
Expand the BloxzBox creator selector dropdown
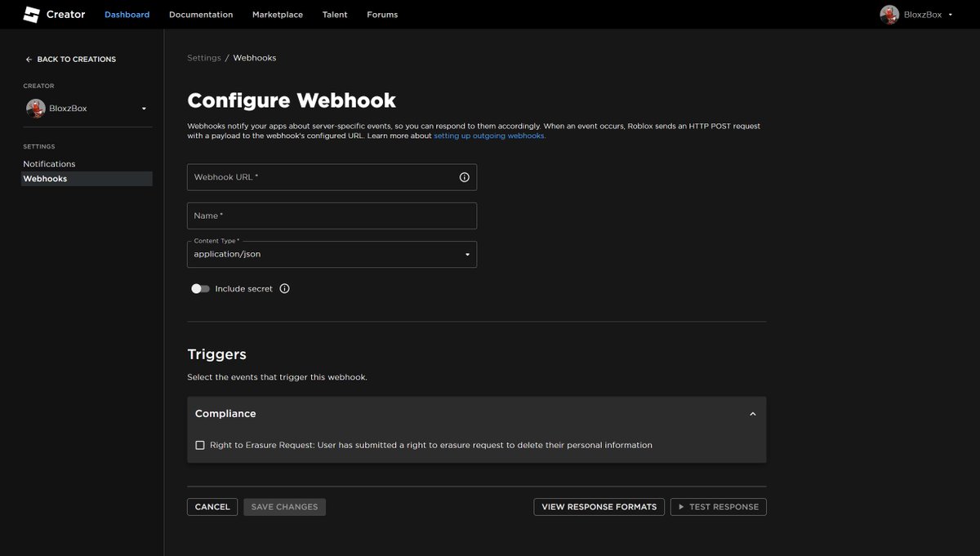coord(144,107)
